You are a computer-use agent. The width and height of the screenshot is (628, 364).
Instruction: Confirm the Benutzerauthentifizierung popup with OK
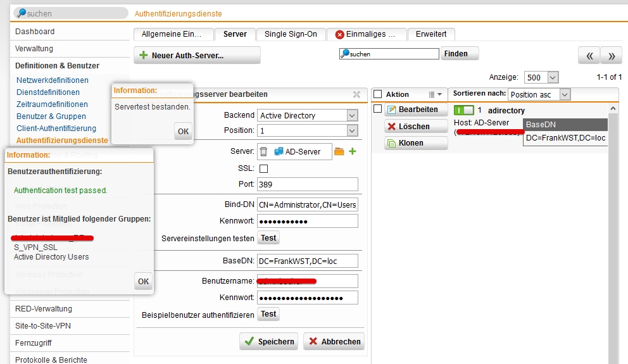143,282
